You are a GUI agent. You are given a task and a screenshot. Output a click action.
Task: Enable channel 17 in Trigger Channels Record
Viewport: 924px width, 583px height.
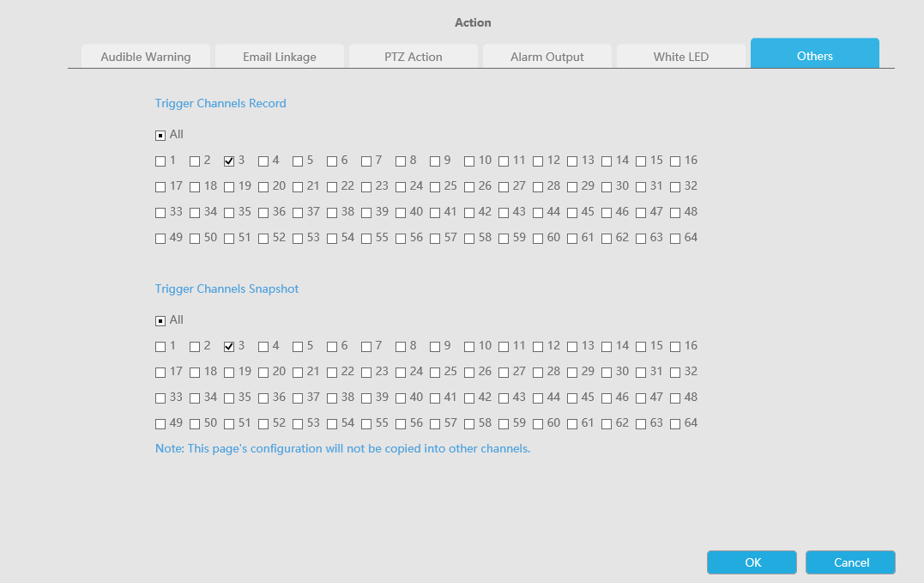160,187
